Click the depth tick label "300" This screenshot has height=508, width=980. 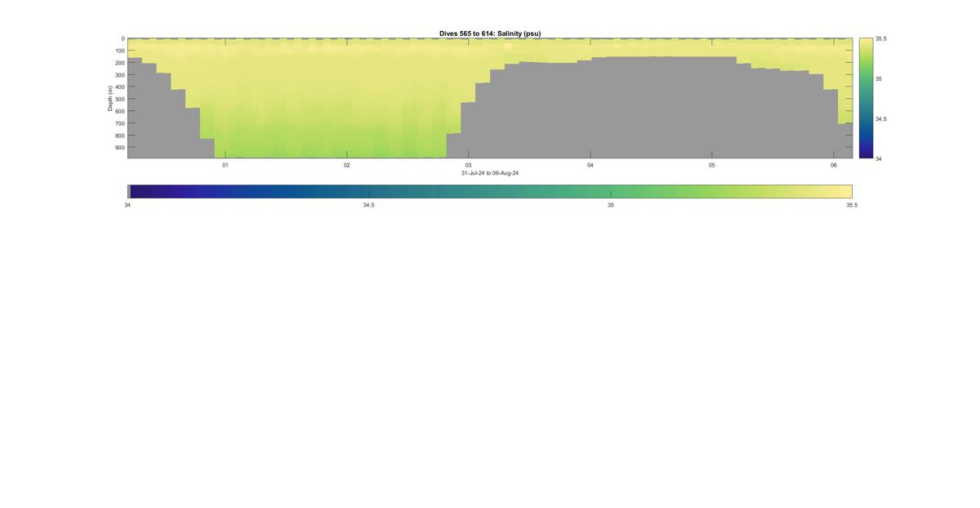119,75
